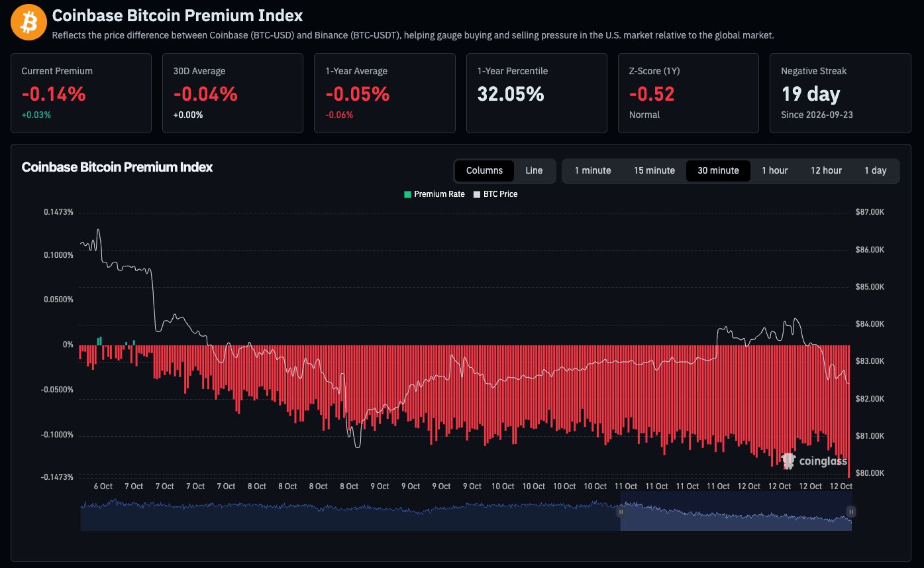Screen dimensions: 924x568
Task: Switch chart to Line view
Action: coord(534,170)
